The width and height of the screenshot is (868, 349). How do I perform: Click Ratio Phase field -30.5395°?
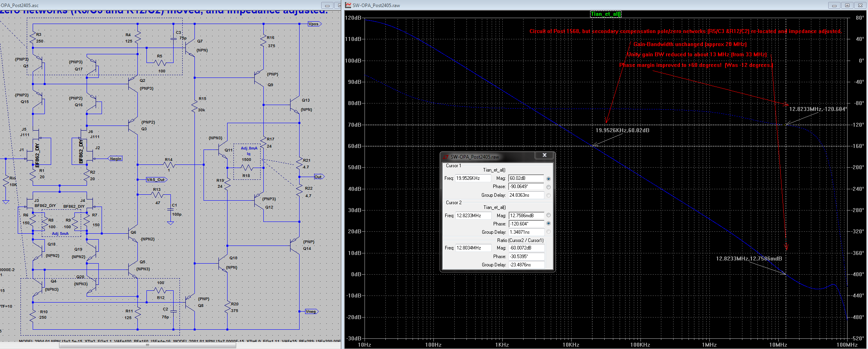pyautogui.click(x=527, y=257)
